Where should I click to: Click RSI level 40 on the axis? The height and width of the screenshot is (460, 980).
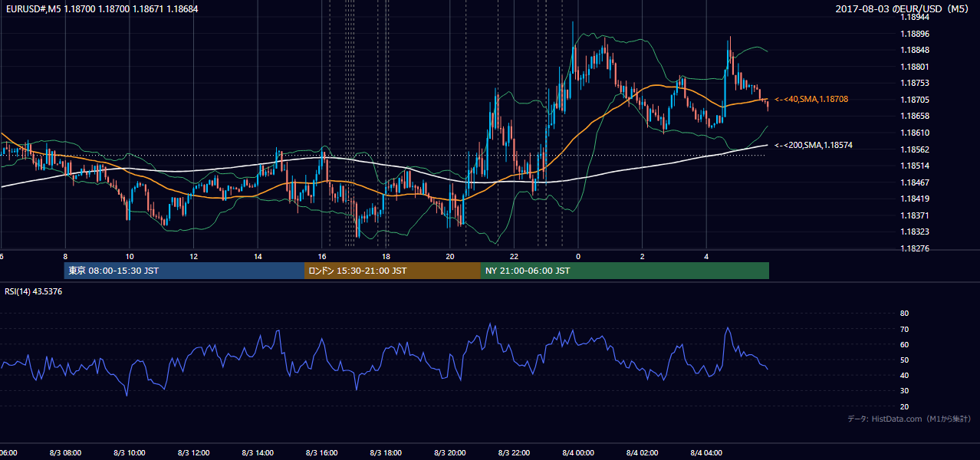coord(904,375)
